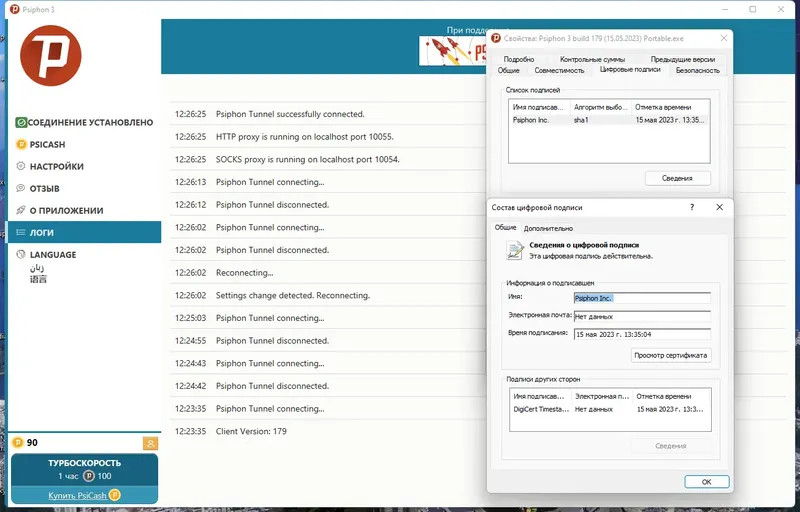The image size is (800, 512).
Task: Click the logs list icon
Action: click(21, 232)
